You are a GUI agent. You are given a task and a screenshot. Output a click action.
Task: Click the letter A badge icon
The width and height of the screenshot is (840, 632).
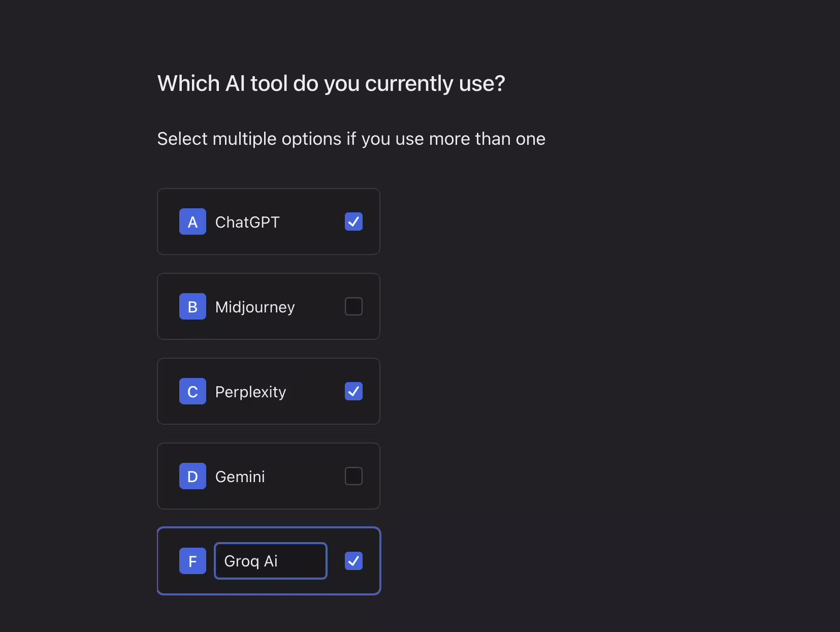click(192, 222)
